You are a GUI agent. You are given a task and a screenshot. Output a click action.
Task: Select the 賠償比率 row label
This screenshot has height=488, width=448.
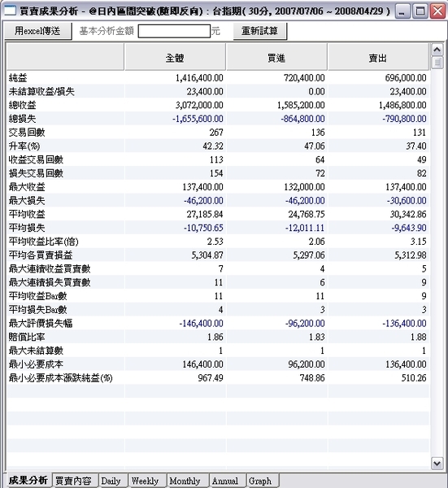(27, 337)
